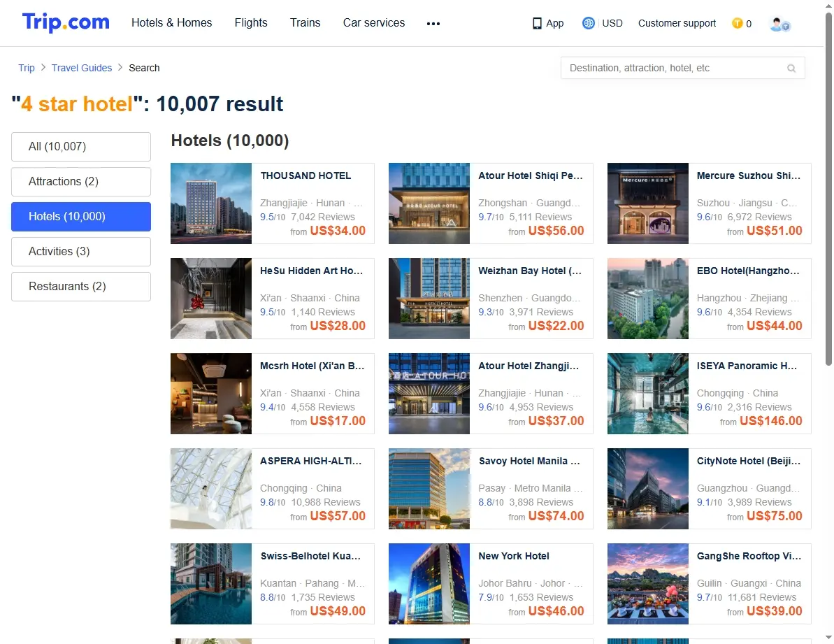Go to Travel Guides breadcrumb
Screen dimensions: 834x644
[x=82, y=68]
